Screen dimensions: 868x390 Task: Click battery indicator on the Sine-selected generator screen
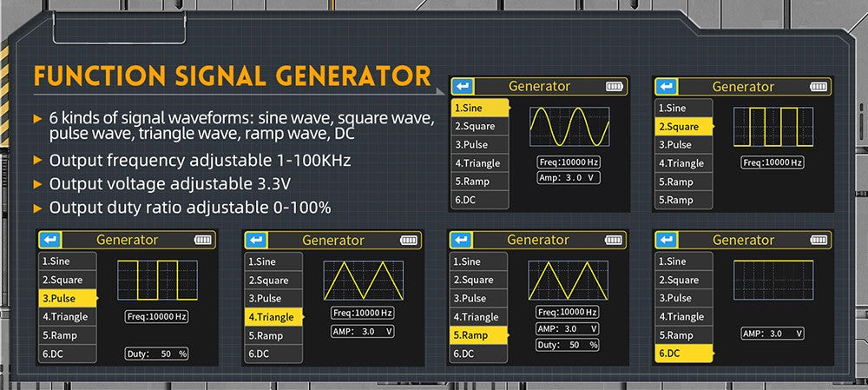click(614, 87)
